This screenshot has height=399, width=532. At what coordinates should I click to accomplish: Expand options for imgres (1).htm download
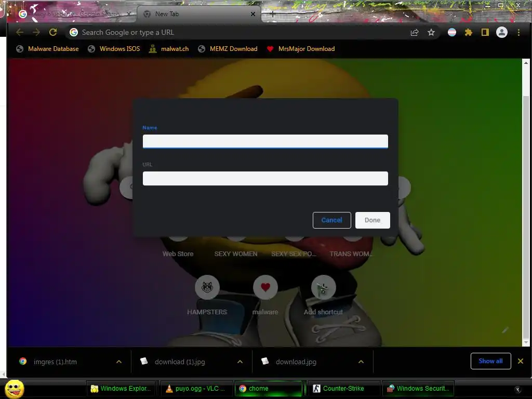[x=119, y=362]
